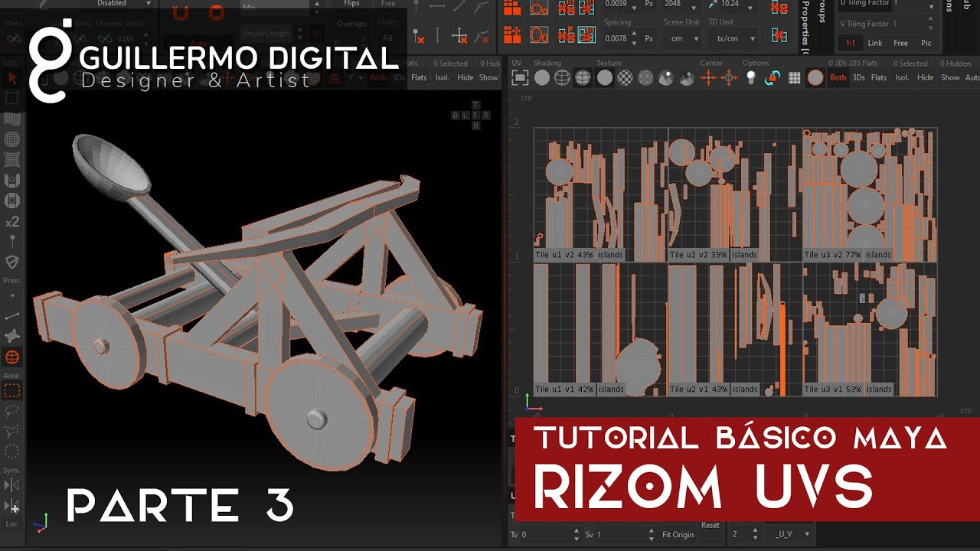Select the rectangle area selection icon
980x551 pixels.
point(12,390)
